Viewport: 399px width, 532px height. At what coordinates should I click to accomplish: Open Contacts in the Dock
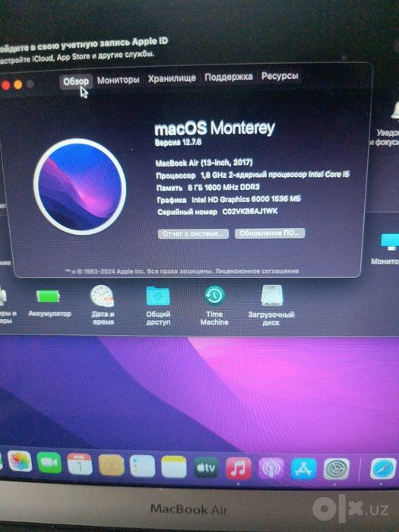(x=111, y=465)
